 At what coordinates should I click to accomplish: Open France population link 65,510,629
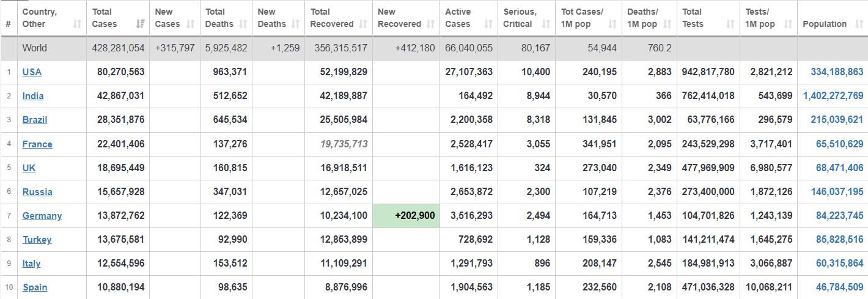click(x=839, y=144)
